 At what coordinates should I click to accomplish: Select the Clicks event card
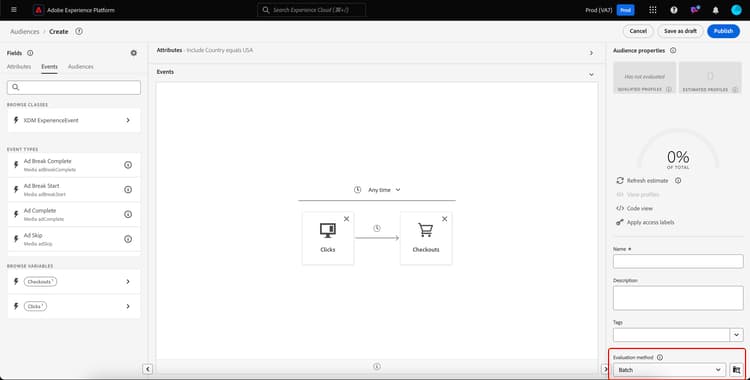click(328, 238)
